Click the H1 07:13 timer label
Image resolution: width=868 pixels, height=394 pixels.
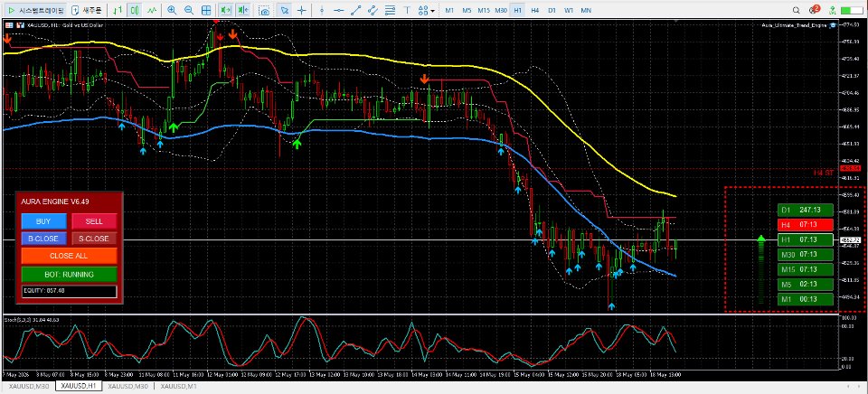click(x=805, y=239)
